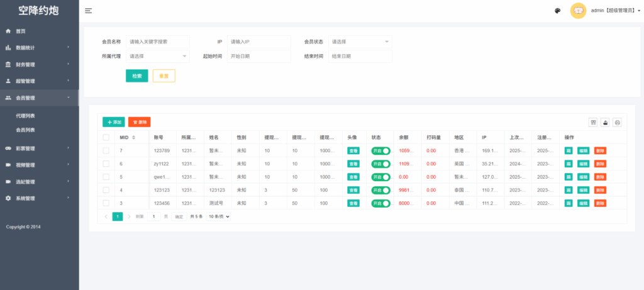Focus the IP input field
The height and width of the screenshot is (290, 644).
point(258,42)
